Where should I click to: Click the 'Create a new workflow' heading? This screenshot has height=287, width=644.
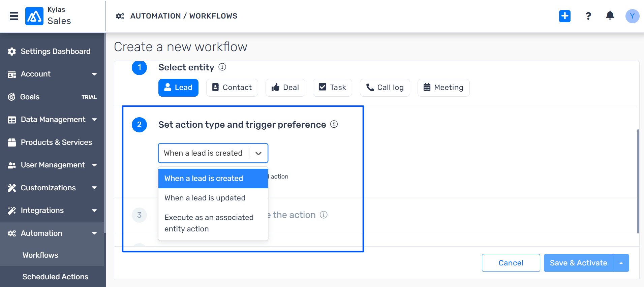pyautogui.click(x=181, y=47)
